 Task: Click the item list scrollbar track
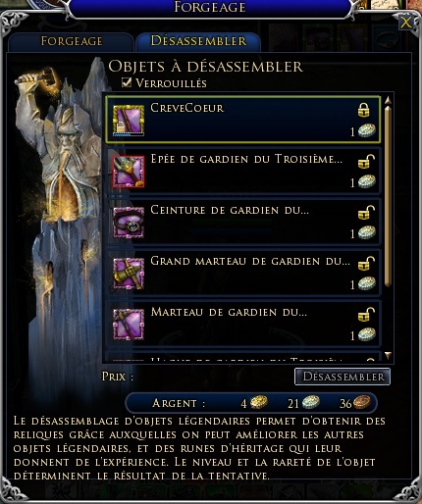pos(388,227)
